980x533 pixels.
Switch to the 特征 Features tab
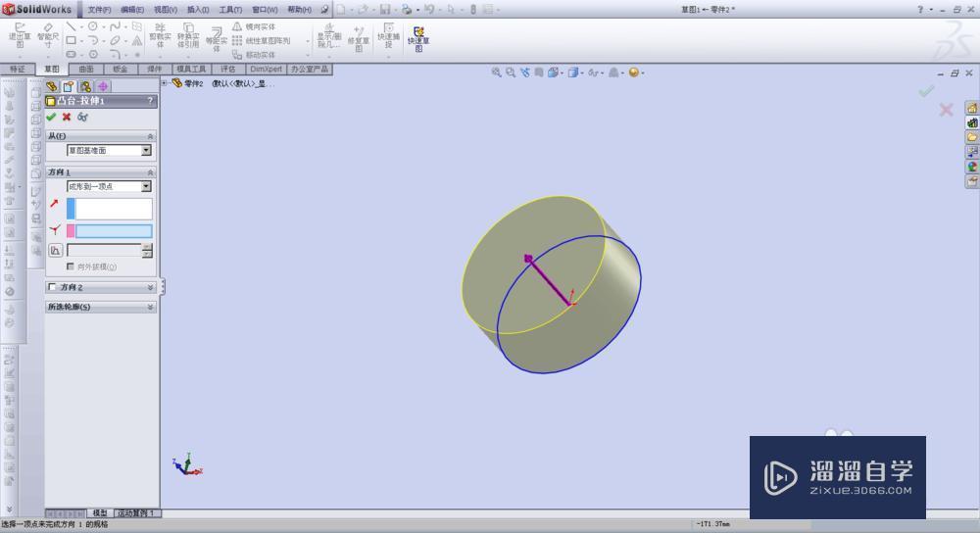tap(18, 69)
